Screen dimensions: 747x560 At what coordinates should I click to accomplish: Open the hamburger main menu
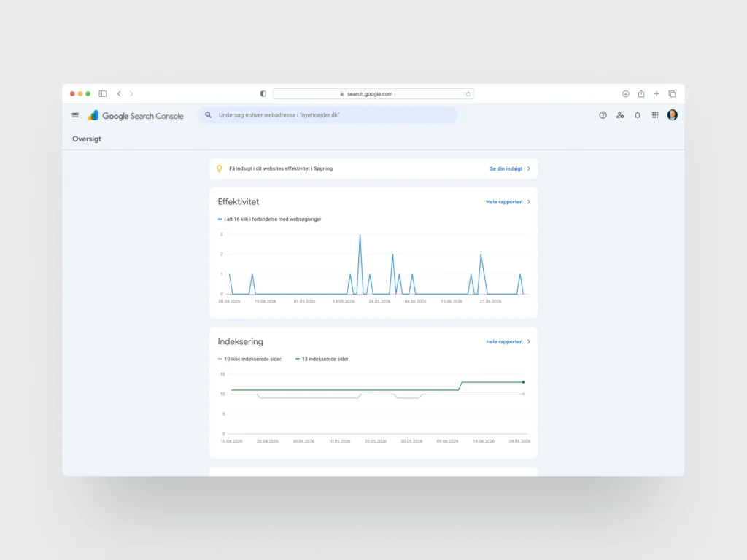tap(75, 115)
